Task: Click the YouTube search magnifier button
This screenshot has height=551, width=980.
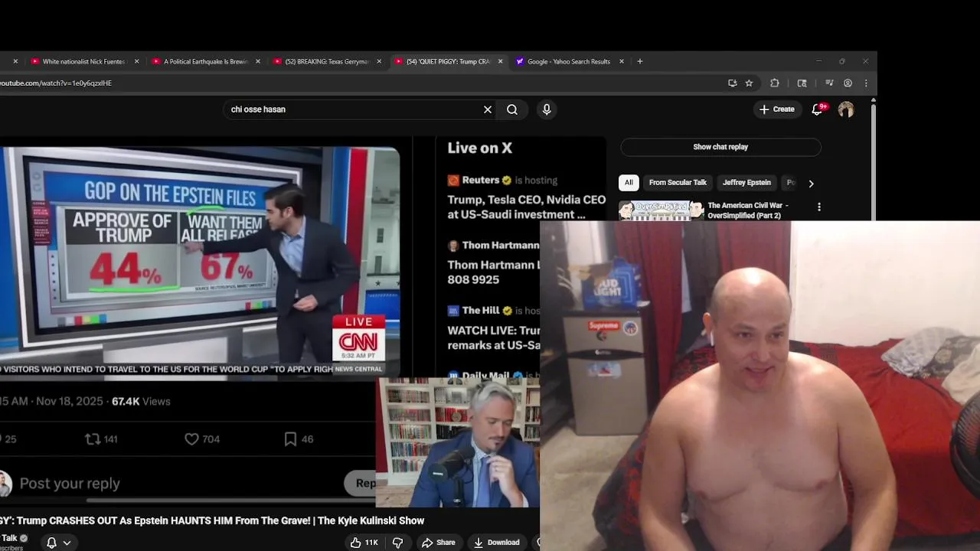Action: [512, 109]
